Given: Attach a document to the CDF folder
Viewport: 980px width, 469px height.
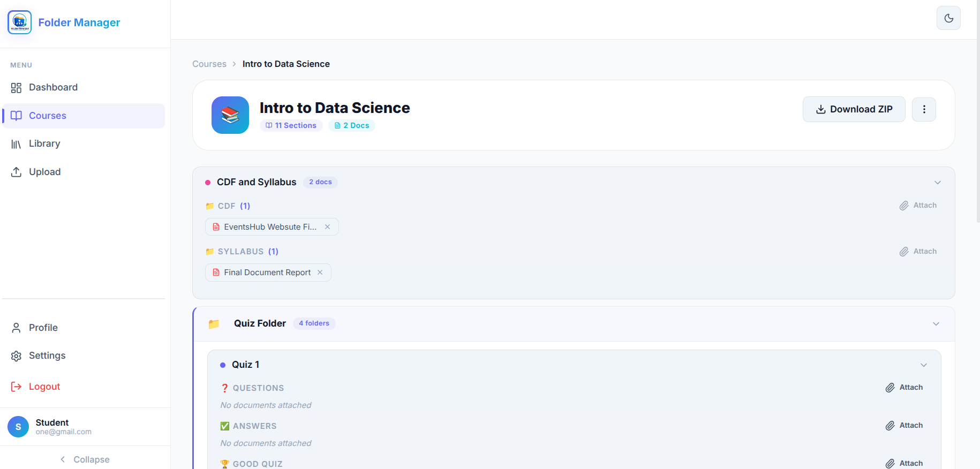Looking at the screenshot, I should [918, 206].
